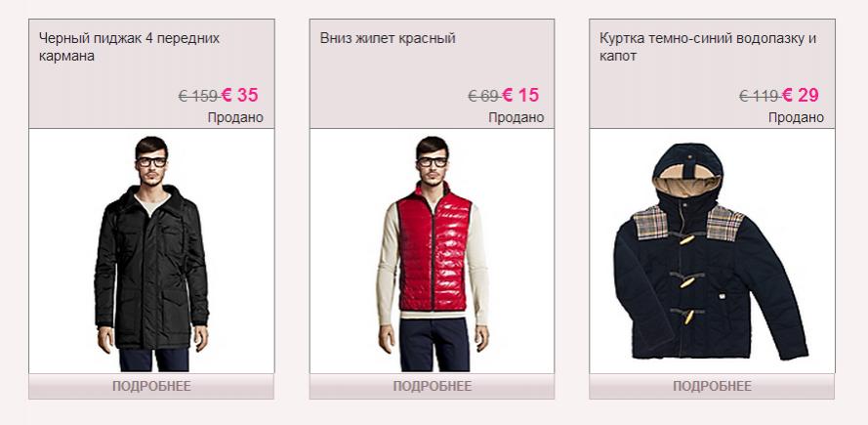Click title 'Черный пиджак 4 передних кармана'

(x=130, y=47)
